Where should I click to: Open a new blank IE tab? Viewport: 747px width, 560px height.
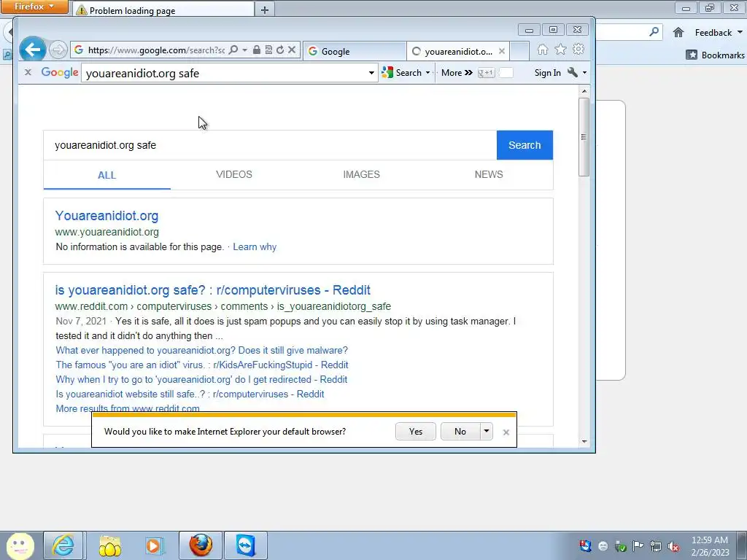(519, 52)
